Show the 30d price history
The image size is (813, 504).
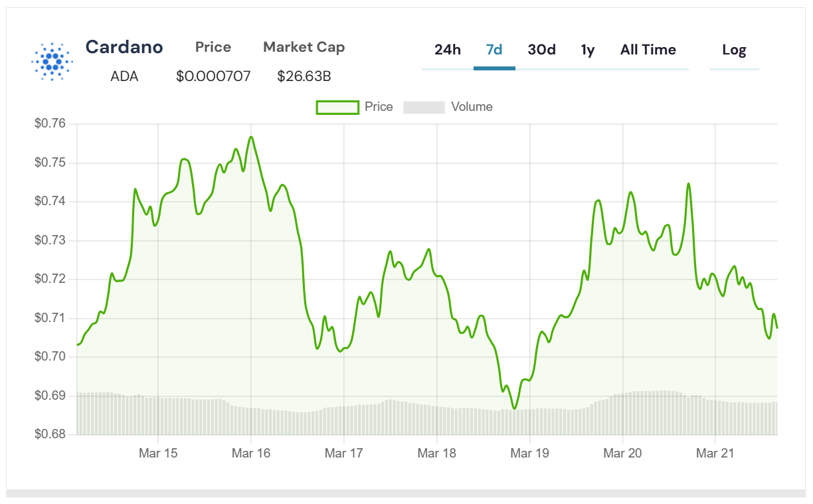(x=542, y=50)
